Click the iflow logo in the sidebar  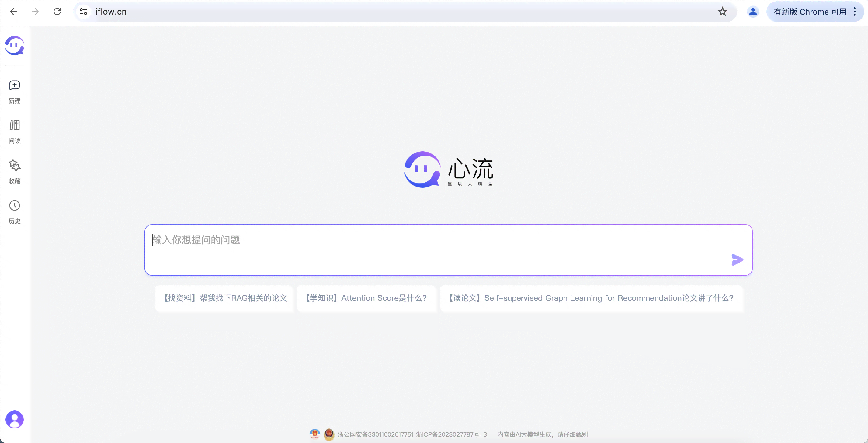[15, 46]
